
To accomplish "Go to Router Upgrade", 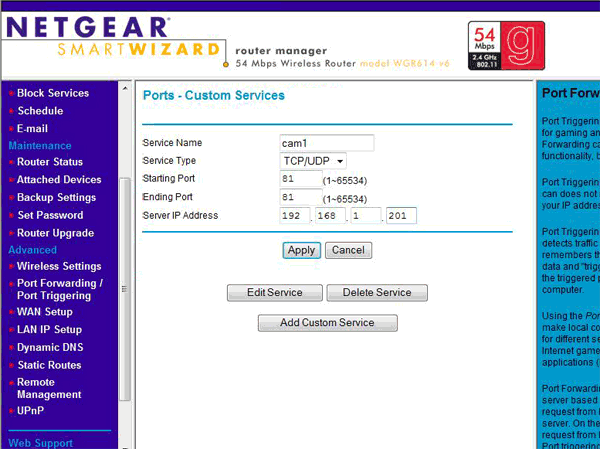I will [55, 233].
